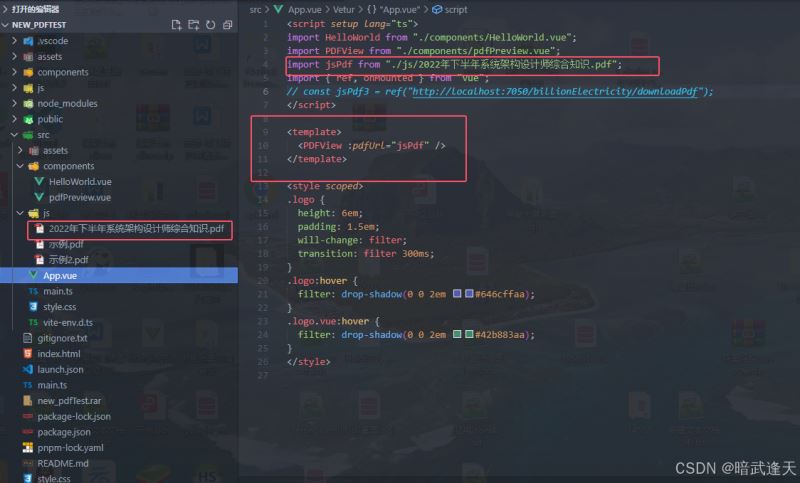This screenshot has width=800, height=483.
Task: Click the <template> tag on line 9
Action: pyautogui.click(x=314, y=132)
